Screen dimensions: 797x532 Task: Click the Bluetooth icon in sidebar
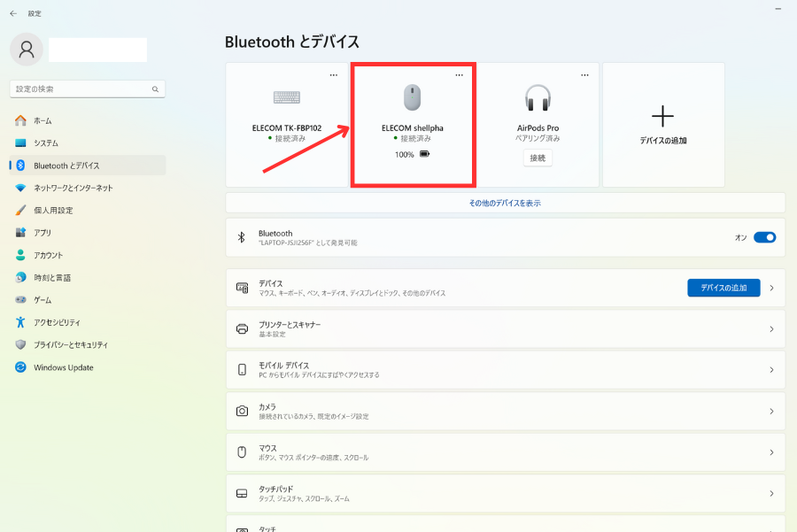point(20,166)
